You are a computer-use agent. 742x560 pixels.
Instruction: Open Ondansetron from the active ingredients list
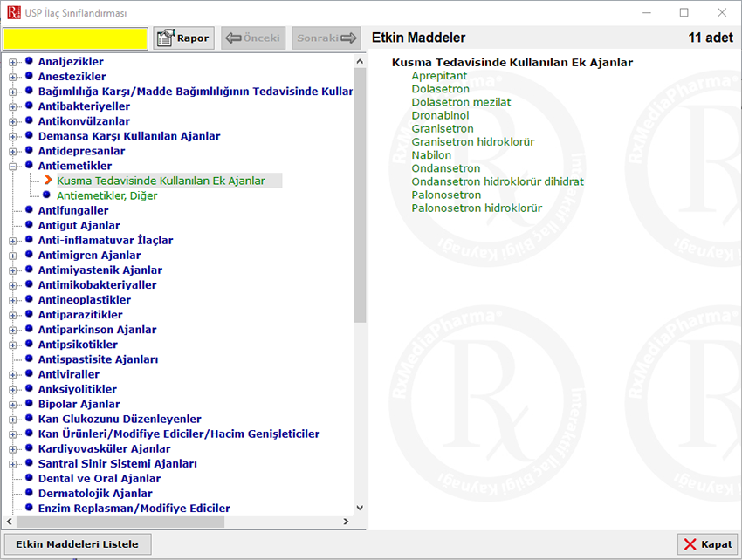tap(445, 168)
